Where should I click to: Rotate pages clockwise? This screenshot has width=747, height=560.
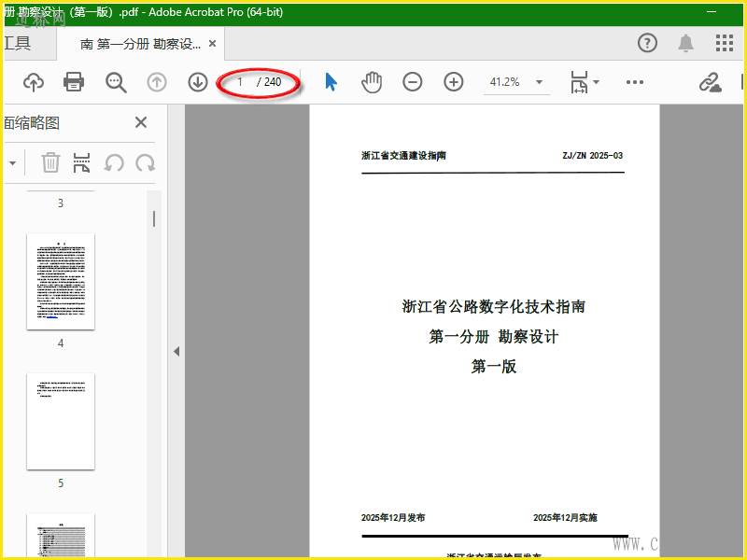146,162
